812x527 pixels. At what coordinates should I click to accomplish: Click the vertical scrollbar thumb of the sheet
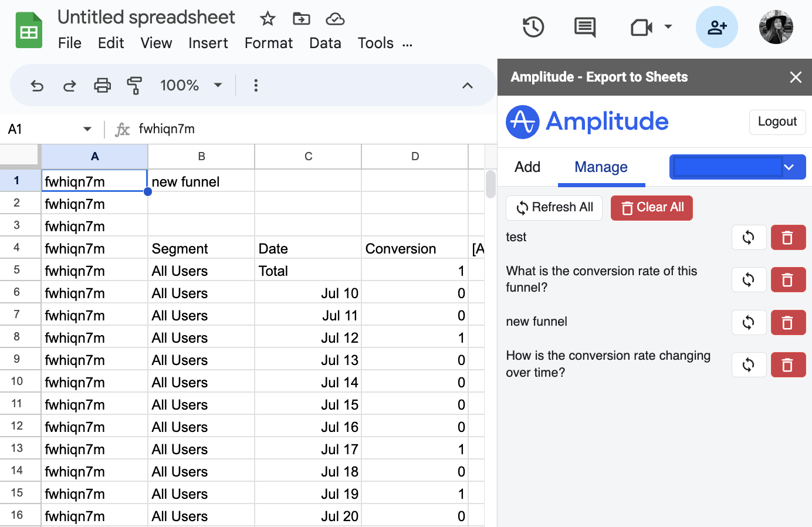[x=490, y=185]
